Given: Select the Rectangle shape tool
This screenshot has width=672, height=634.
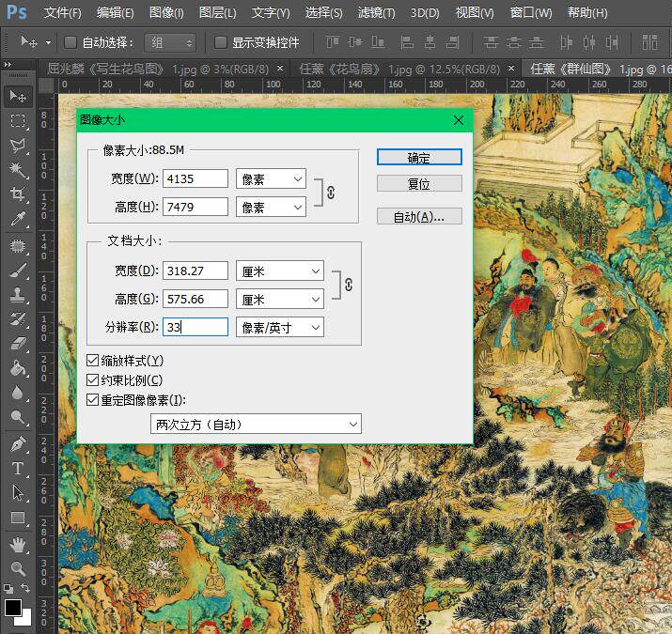Looking at the screenshot, I should coord(18,518).
